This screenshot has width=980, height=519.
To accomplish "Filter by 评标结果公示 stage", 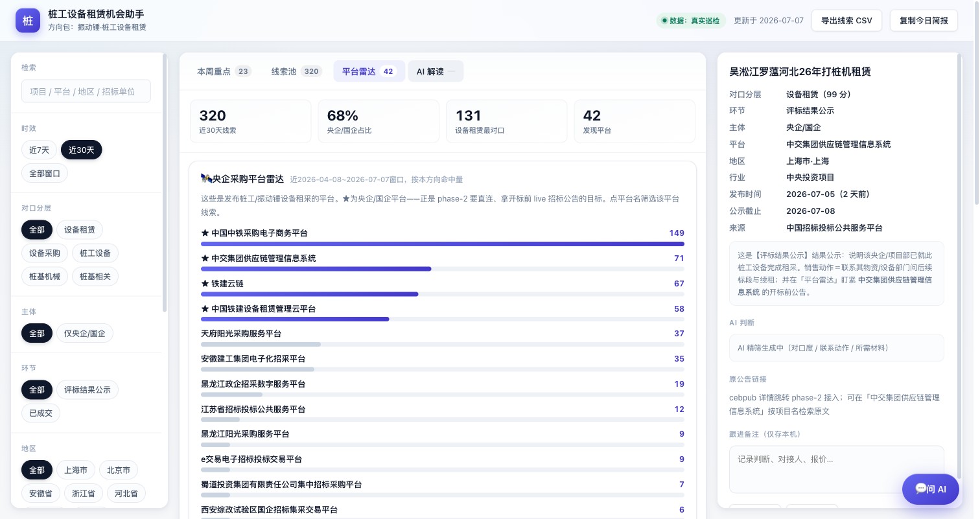I will [x=87, y=390].
